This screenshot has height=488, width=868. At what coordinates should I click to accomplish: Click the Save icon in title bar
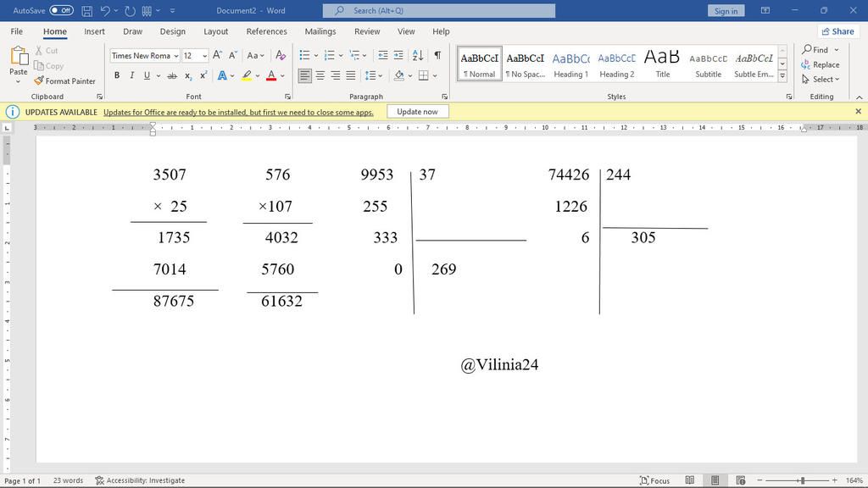(x=87, y=10)
